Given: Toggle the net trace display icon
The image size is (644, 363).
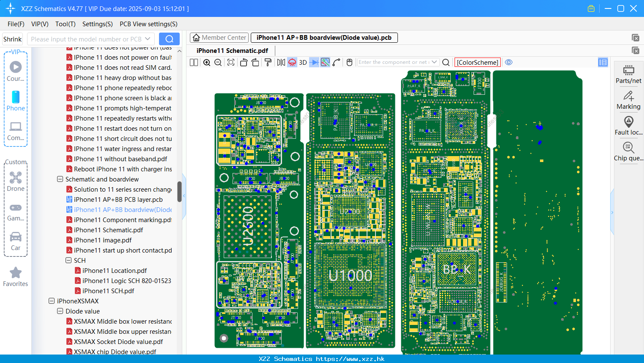Looking at the screenshot, I should [325, 62].
